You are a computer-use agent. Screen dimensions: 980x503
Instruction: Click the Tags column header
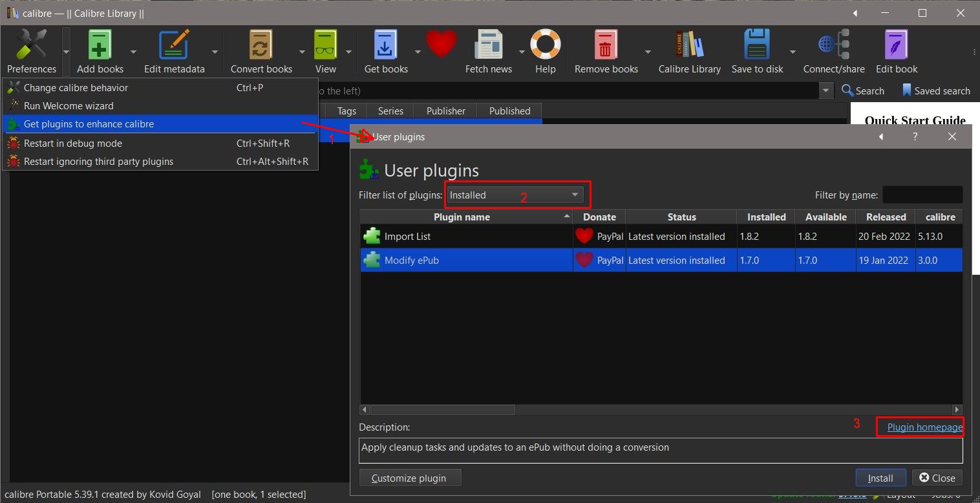coord(346,111)
